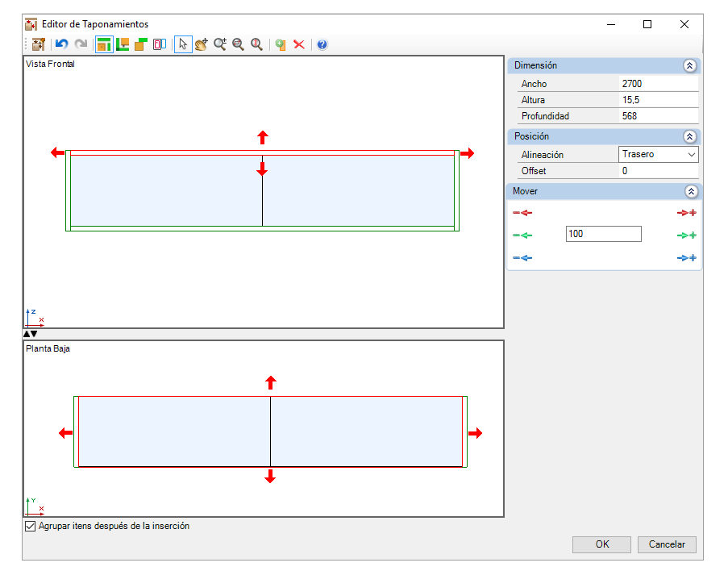Click the Ancho label
The height and width of the screenshot is (571, 728).
pos(534,84)
